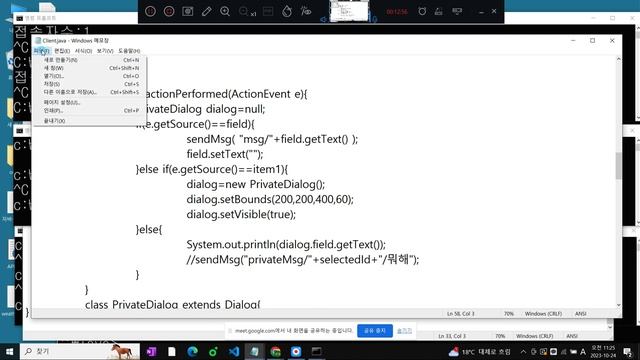This screenshot has height=360, width=640.
Task: Click the 숨기기 link in sharing bar
Action: point(404,331)
